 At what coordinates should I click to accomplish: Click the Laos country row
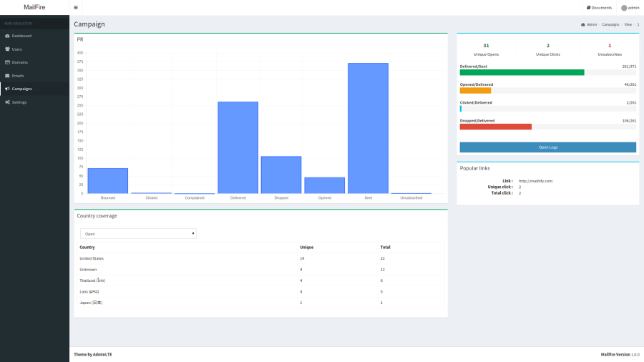coord(261,291)
